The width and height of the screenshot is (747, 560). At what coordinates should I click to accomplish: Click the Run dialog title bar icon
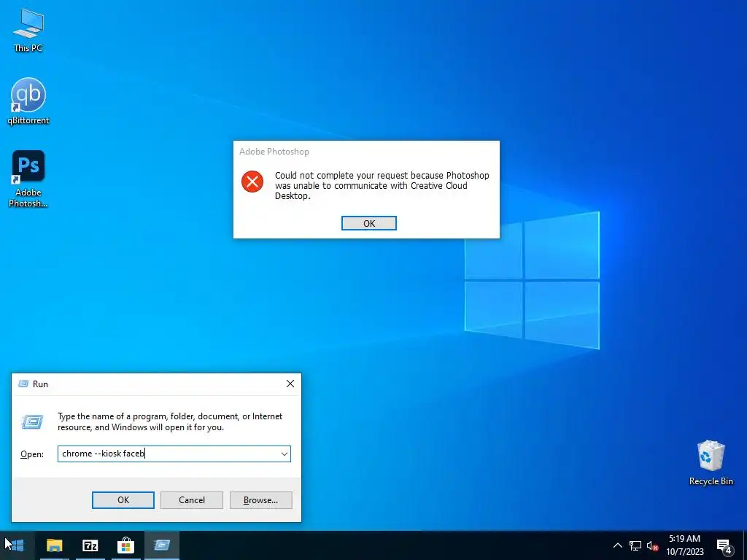click(x=23, y=384)
